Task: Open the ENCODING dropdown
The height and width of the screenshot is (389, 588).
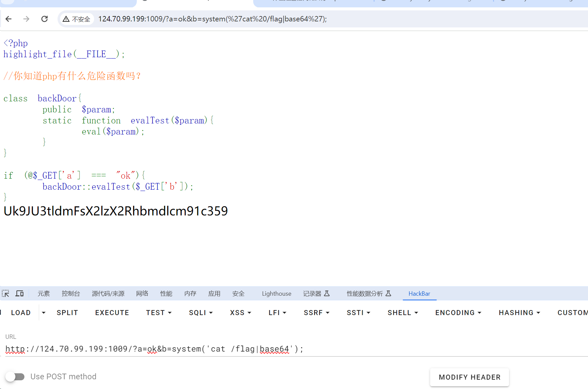Action: point(458,312)
